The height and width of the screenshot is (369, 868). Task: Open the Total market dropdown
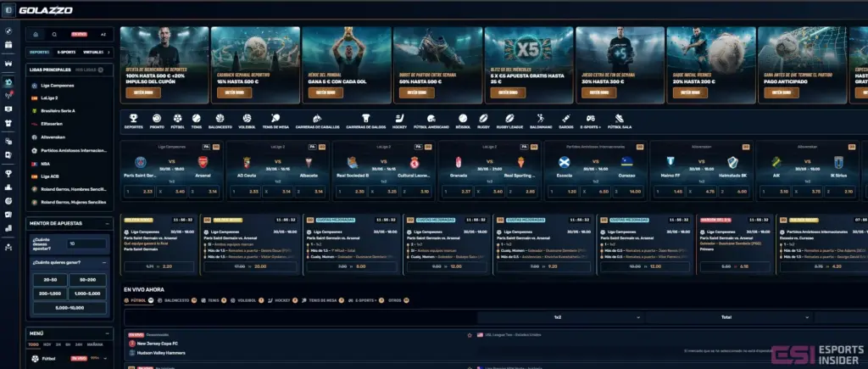point(728,317)
